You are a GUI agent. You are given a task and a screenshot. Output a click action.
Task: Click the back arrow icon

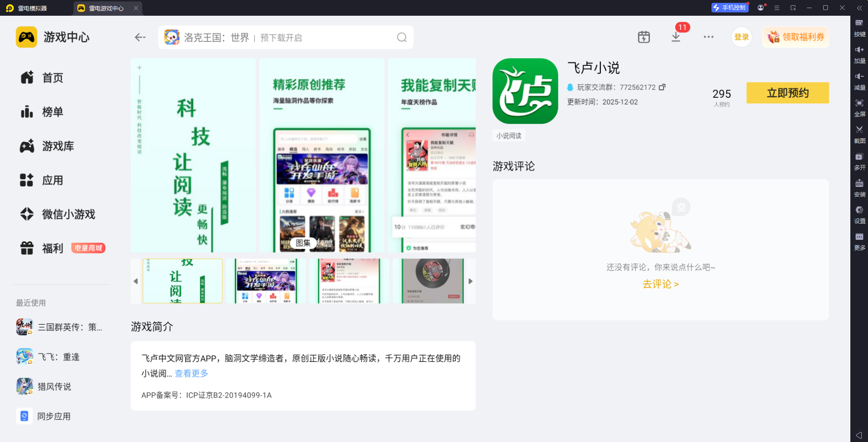coord(140,37)
